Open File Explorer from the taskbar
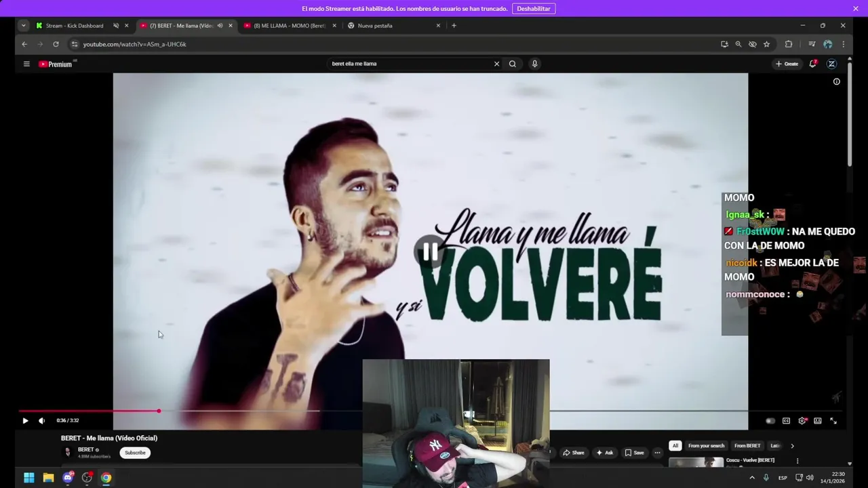 (x=48, y=478)
